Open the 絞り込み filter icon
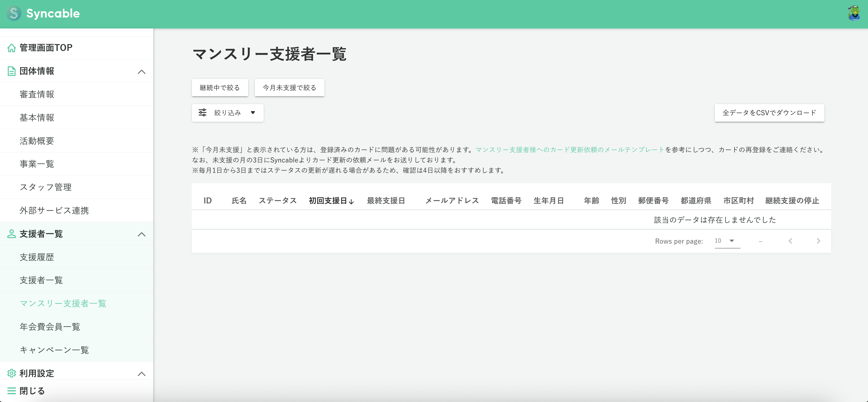Screen dimensions: 868x402 point(203,113)
